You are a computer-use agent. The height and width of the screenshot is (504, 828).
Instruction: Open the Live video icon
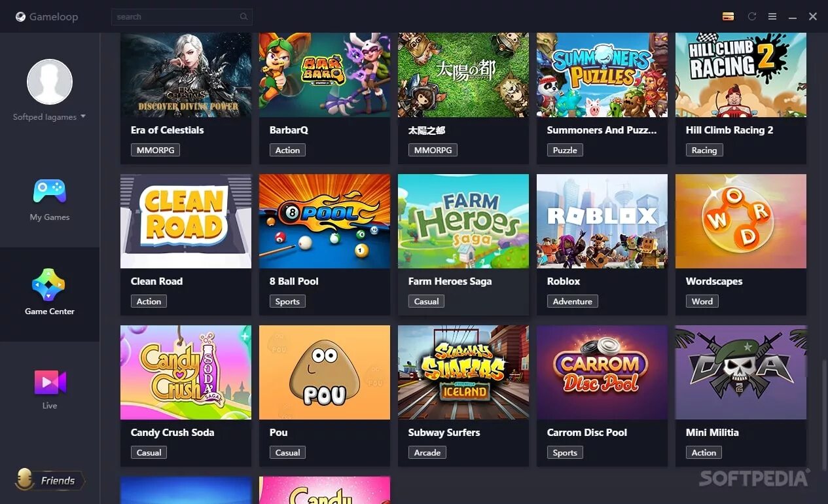(x=50, y=382)
